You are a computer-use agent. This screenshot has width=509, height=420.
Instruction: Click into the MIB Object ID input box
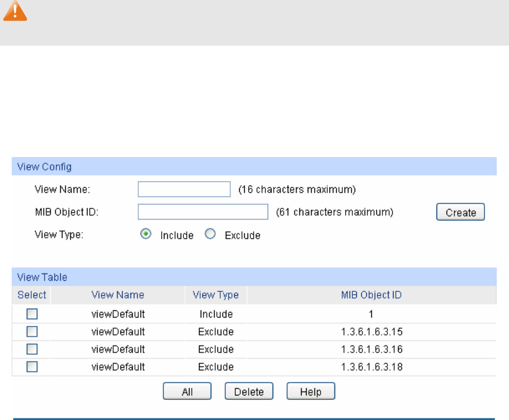tap(203, 212)
